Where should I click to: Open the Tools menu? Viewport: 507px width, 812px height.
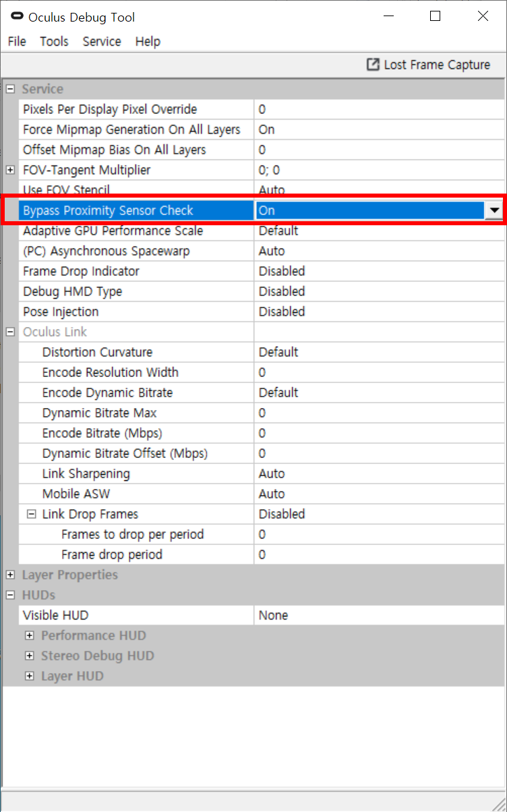54,41
